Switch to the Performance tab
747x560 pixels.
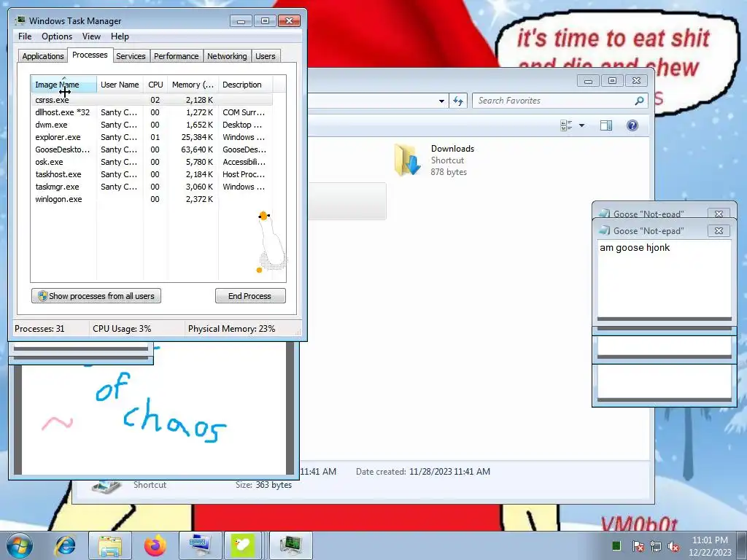coord(177,56)
